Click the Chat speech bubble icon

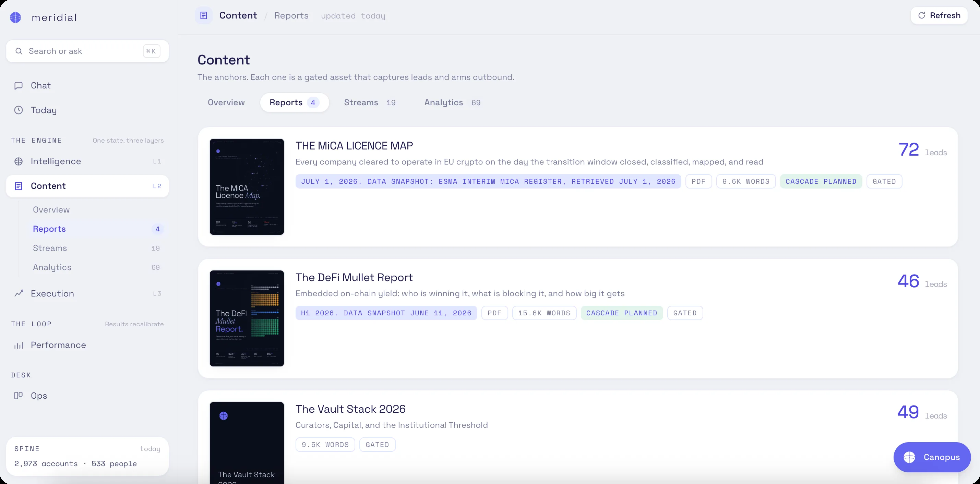[18, 86]
